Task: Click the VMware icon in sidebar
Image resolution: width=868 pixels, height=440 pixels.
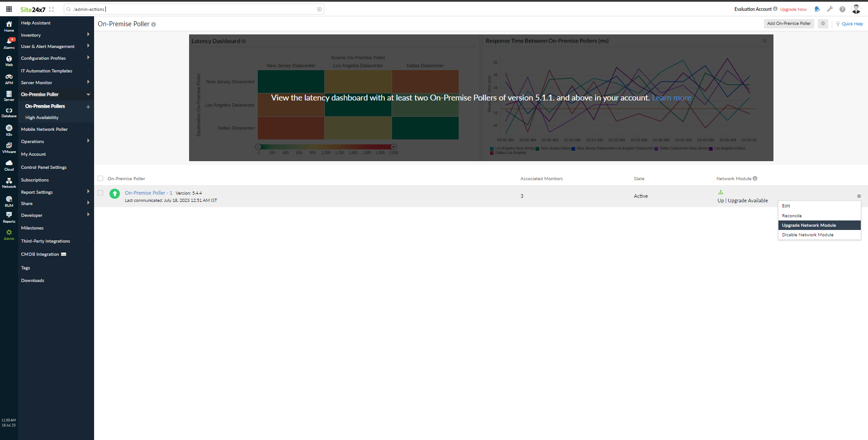Action: coord(9,148)
